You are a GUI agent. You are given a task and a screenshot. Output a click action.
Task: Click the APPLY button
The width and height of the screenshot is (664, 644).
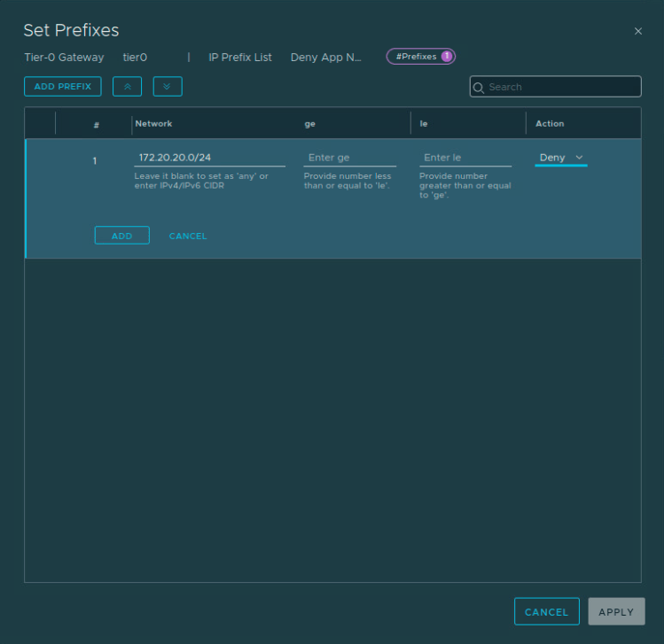(x=616, y=612)
